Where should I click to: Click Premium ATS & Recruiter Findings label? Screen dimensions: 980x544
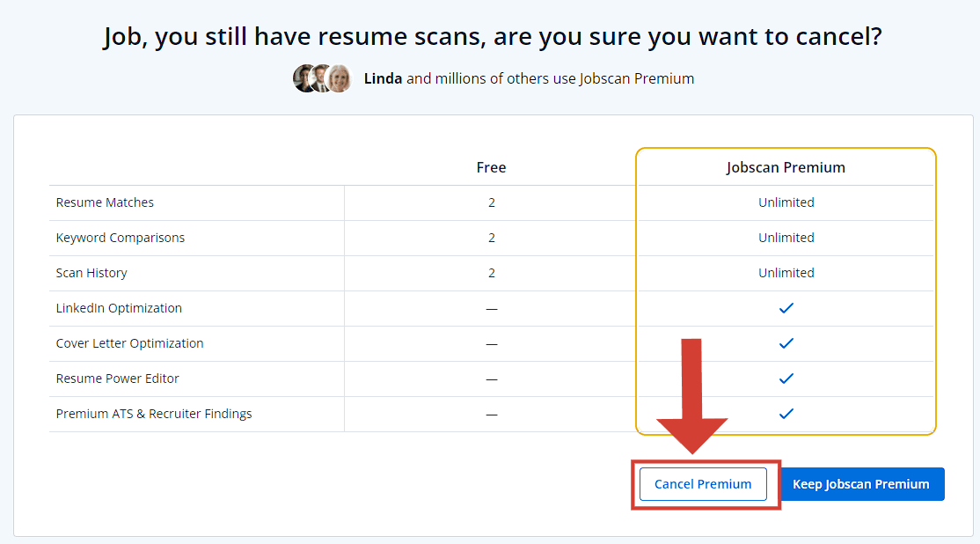[x=154, y=414]
